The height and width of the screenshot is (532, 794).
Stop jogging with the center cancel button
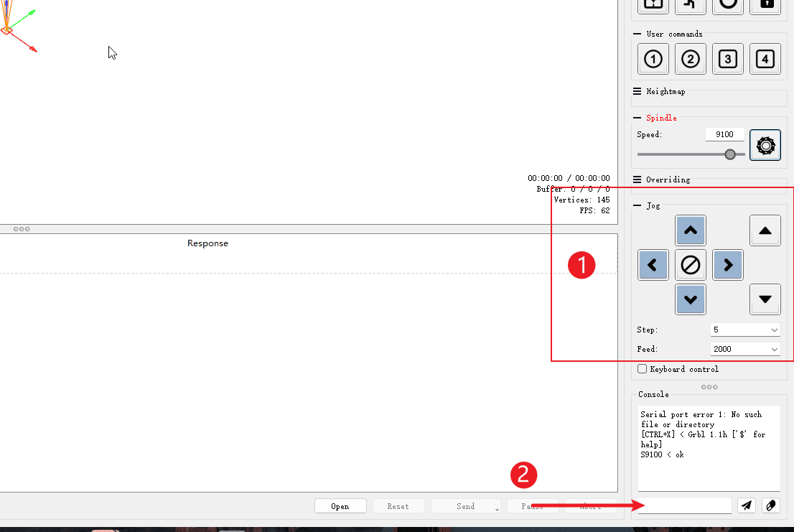point(691,265)
